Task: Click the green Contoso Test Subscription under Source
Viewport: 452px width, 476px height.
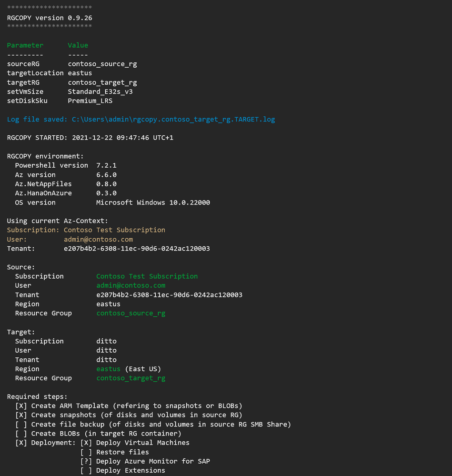Action: [x=147, y=276]
